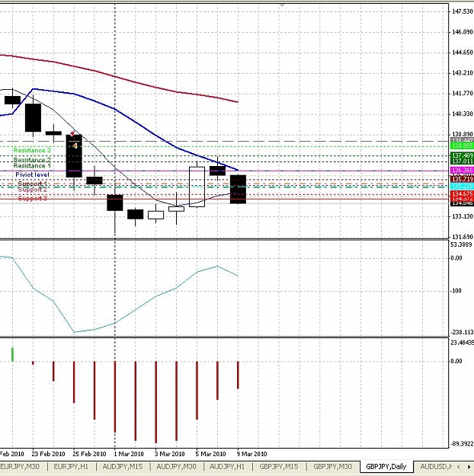Screen dimensions: 474x476
Task: Click the tab-strip scroll right arrow
Action: [x=469, y=467]
